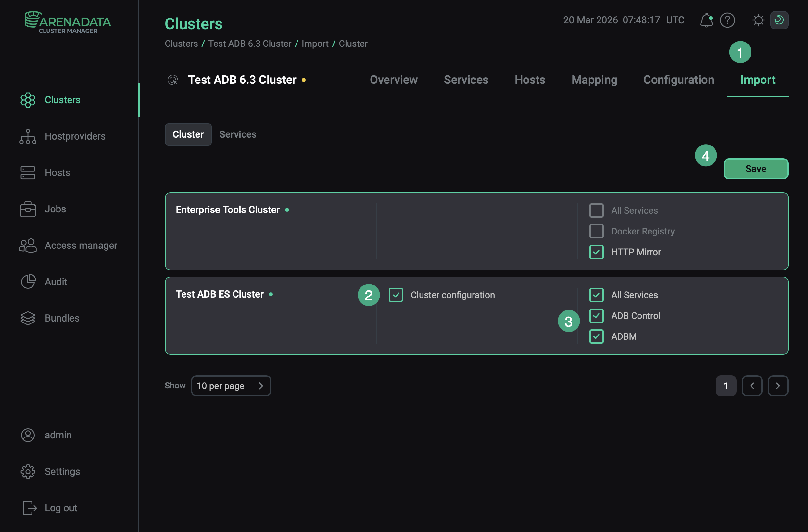Toggle the light theme sun icon
808x532 pixels.
click(x=759, y=20)
